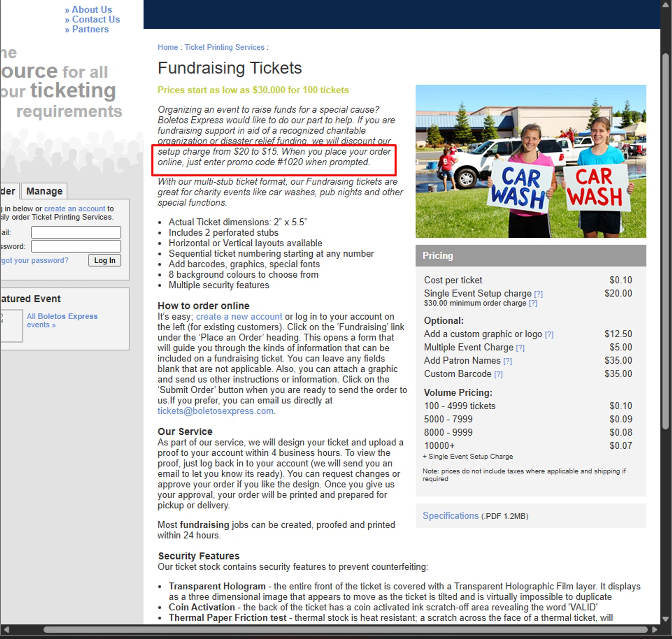Open help for Custom Barcode

pyautogui.click(x=499, y=374)
